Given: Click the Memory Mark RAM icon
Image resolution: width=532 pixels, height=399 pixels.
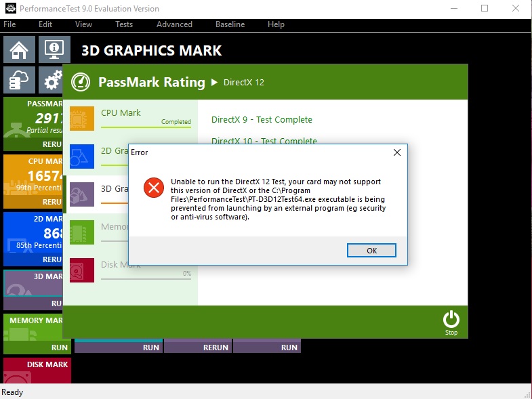Looking at the screenshot, I should 82,232.
